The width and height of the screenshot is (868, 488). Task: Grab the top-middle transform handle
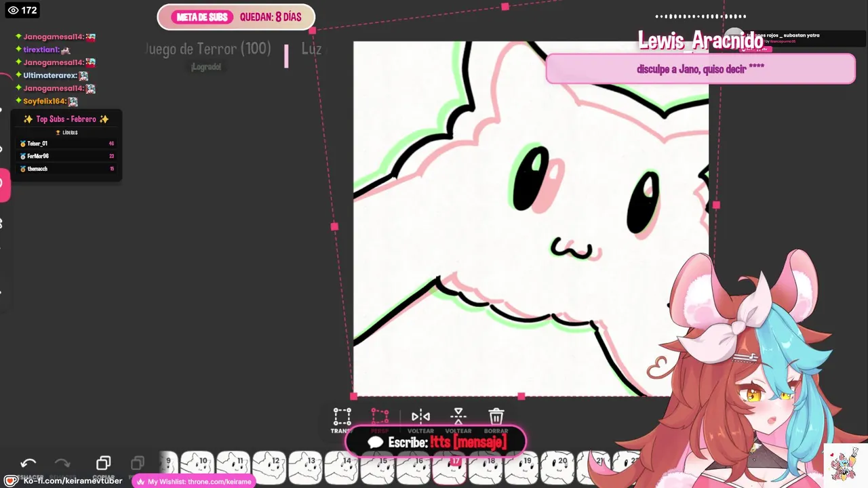pyautogui.click(x=505, y=7)
